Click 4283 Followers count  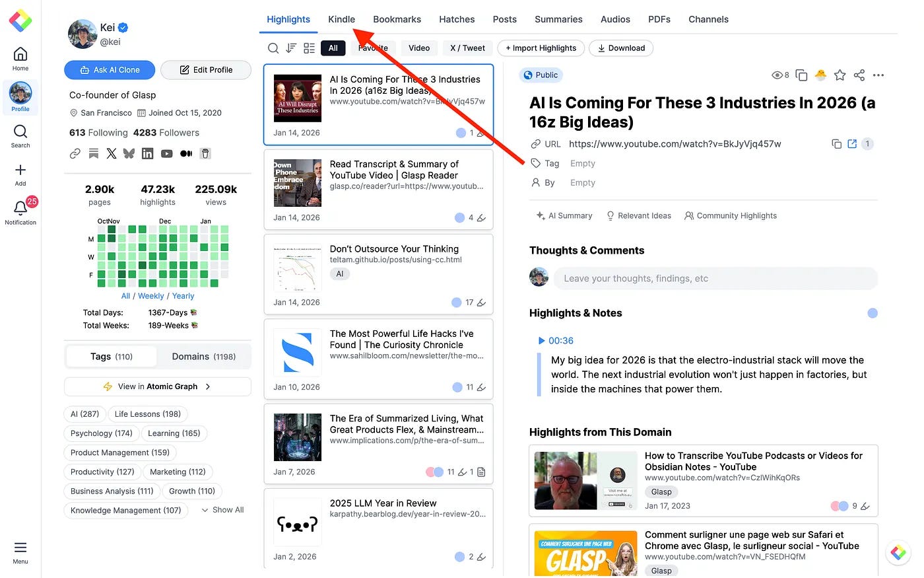(166, 133)
